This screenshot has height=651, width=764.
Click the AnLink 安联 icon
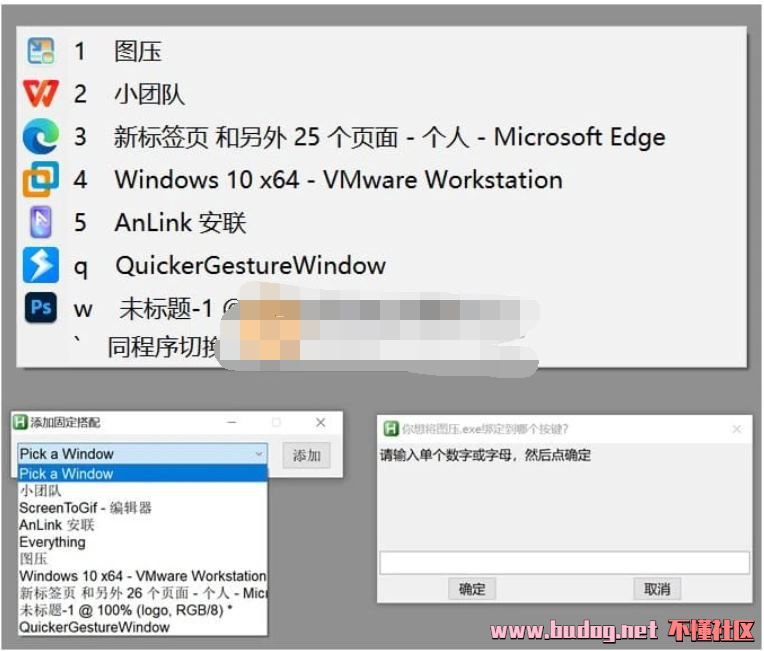pyautogui.click(x=41, y=222)
